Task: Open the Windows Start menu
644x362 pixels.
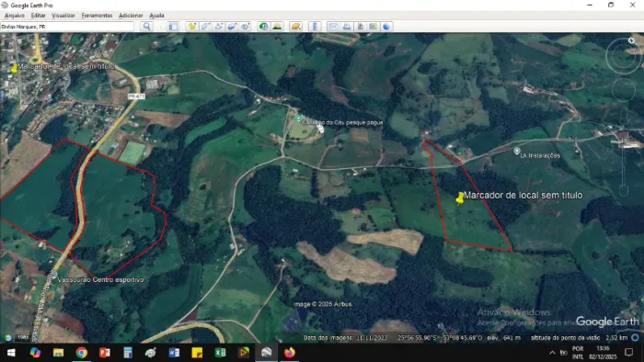Action: point(11,353)
